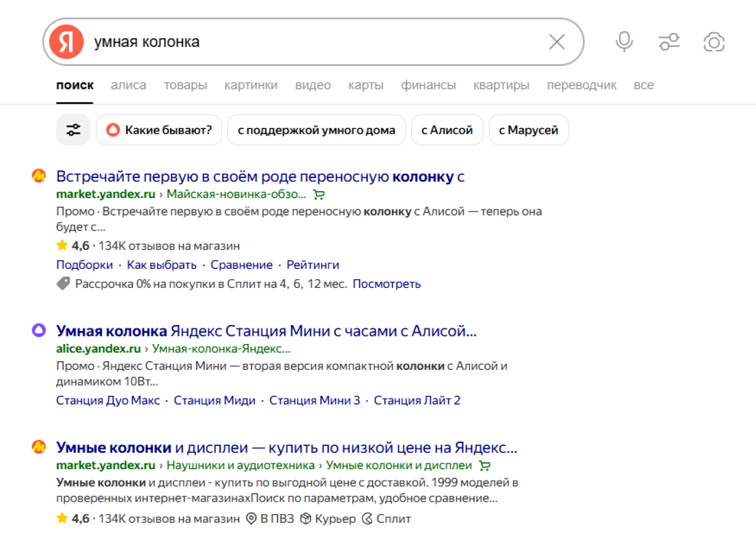The image size is (756, 540).
Task: Open search settings via the sliders icon
Action: click(x=669, y=41)
